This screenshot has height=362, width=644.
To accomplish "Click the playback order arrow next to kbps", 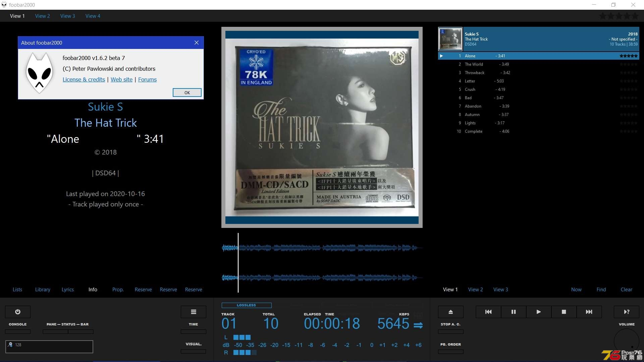I will (418, 325).
